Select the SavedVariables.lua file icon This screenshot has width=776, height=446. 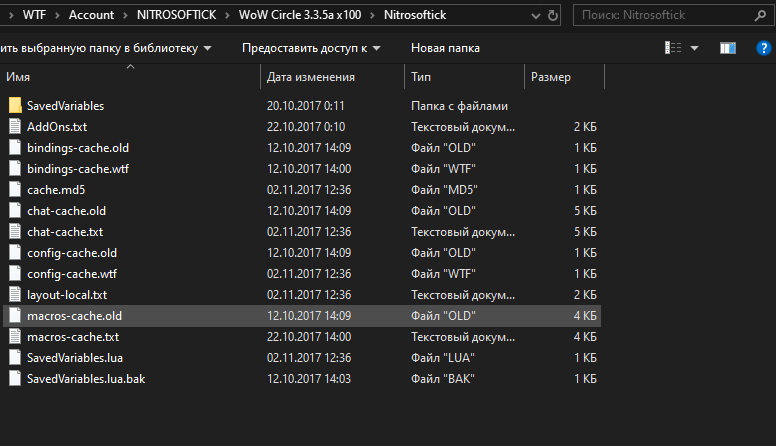15,358
